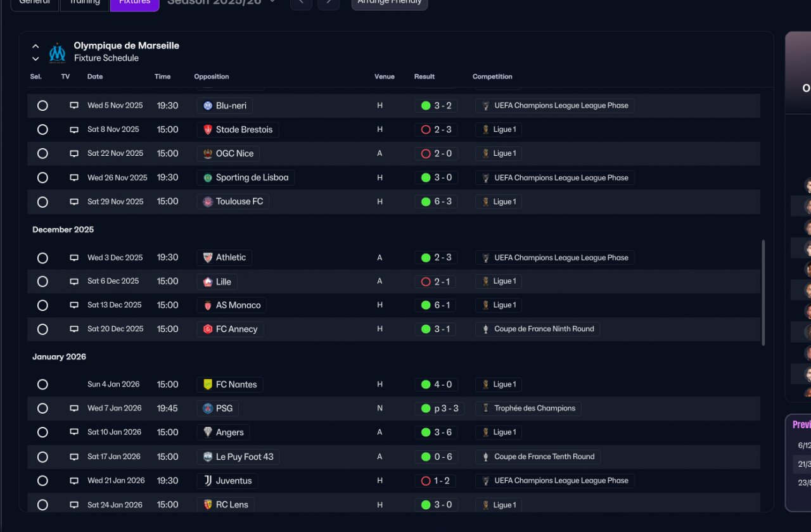Click the Lille club badge

(208, 282)
